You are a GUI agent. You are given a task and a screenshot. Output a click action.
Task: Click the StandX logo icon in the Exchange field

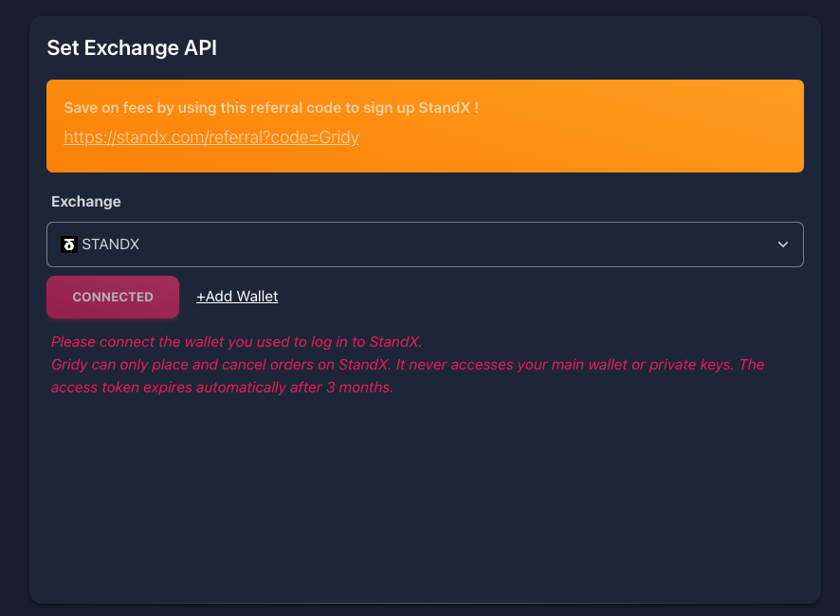[68, 245]
